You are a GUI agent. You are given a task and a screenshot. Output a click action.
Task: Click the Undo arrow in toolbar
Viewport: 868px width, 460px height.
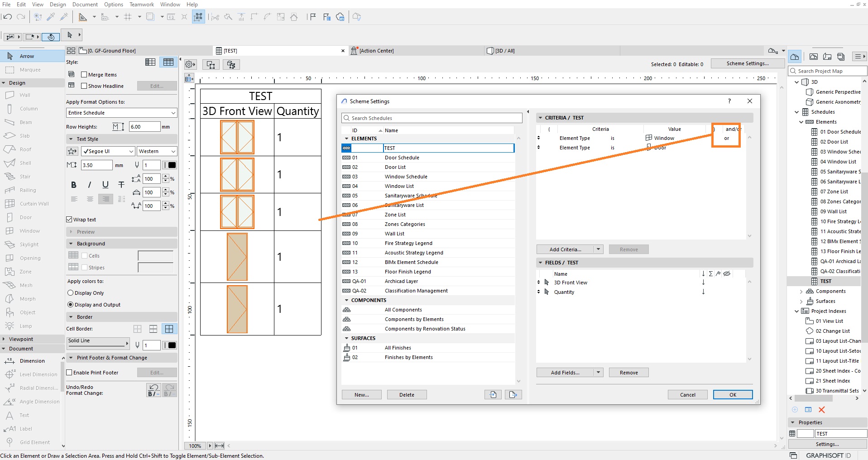click(8, 17)
